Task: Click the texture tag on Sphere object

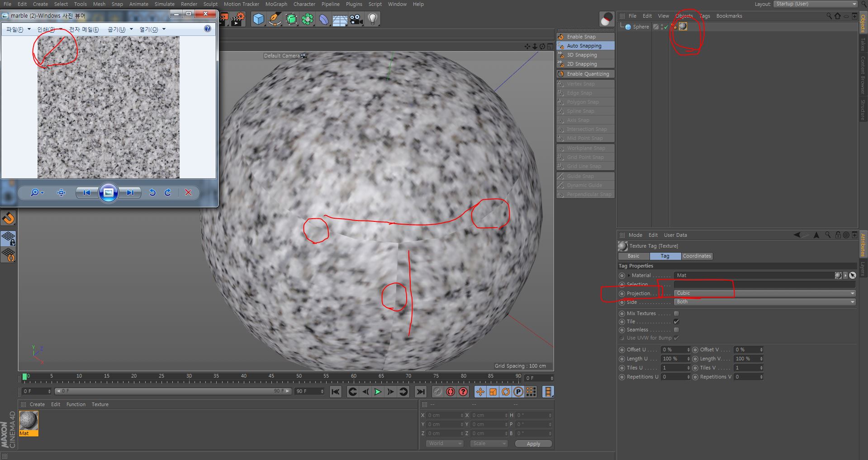Action: pos(683,27)
